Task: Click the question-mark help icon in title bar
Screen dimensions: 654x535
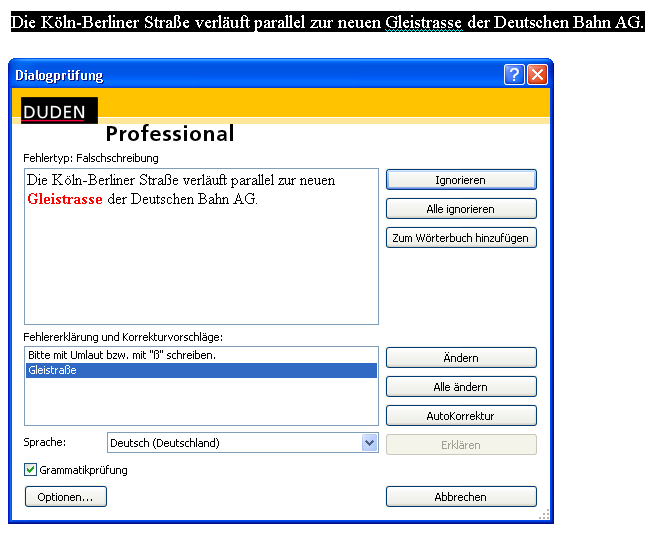Action: pyautogui.click(x=514, y=75)
